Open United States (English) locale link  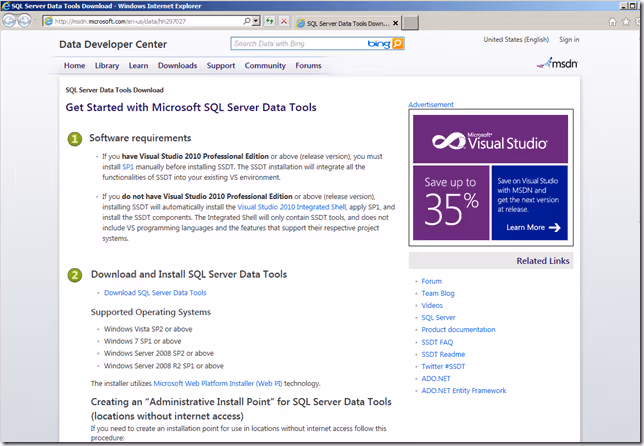click(x=516, y=39)
